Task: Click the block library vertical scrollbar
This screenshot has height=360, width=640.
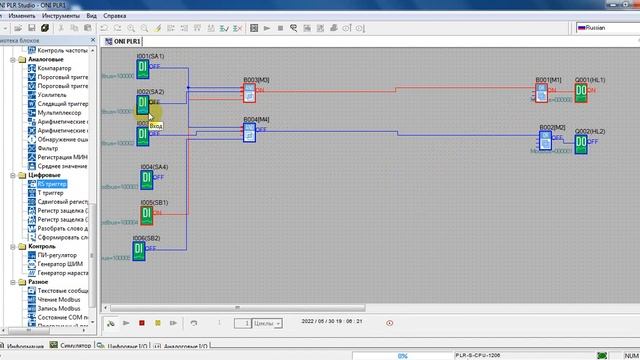Action: 93,255
